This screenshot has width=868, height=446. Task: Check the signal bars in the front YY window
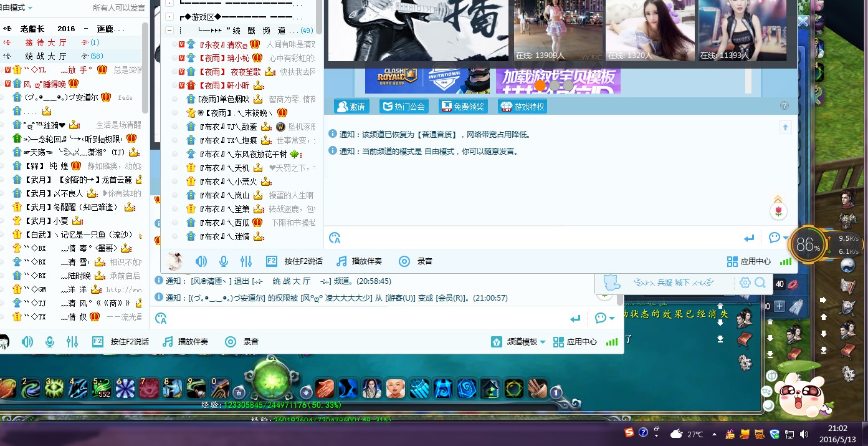pyautogui.click(x=786, y=261)
